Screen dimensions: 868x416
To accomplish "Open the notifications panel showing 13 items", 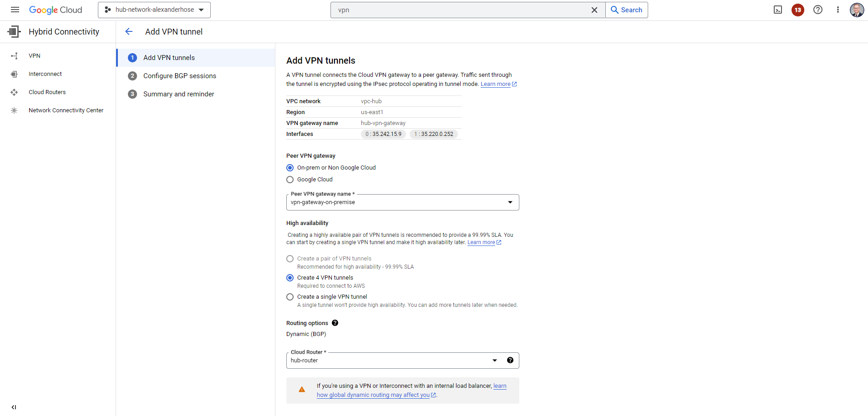I will click(797, 10).
